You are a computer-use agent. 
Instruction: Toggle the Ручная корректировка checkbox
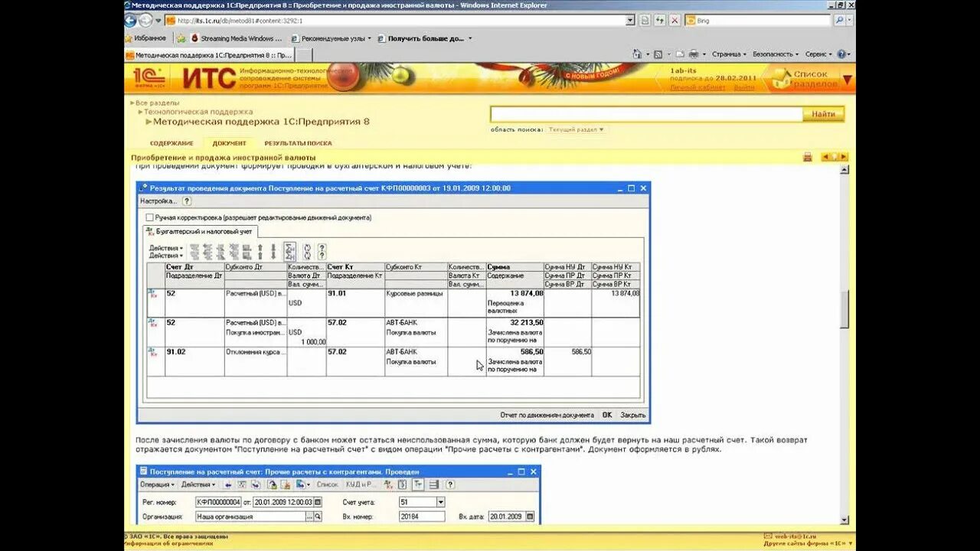tap(149, 217)
